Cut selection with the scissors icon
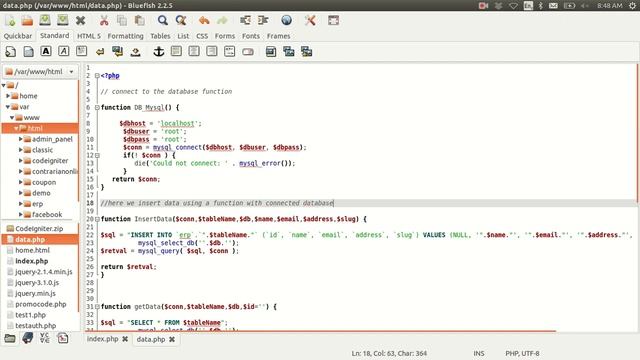This screenshot has width=640, height=360. (x=104, y=20)
